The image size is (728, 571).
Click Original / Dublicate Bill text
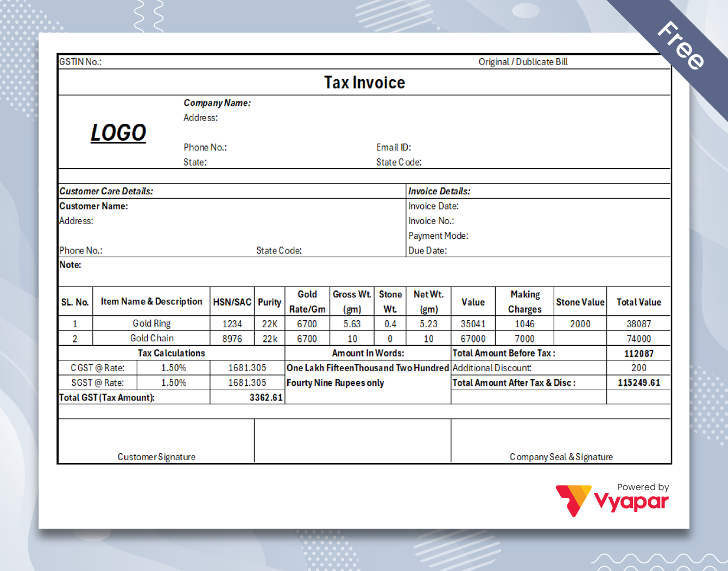pos(523,62)
